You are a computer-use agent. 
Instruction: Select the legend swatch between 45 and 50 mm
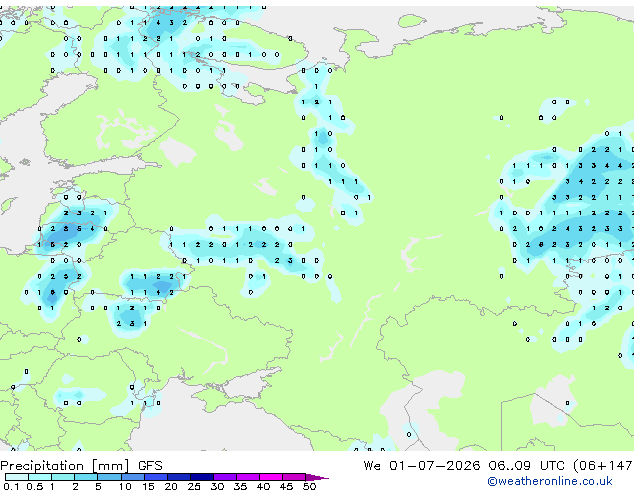pos(294,477)
